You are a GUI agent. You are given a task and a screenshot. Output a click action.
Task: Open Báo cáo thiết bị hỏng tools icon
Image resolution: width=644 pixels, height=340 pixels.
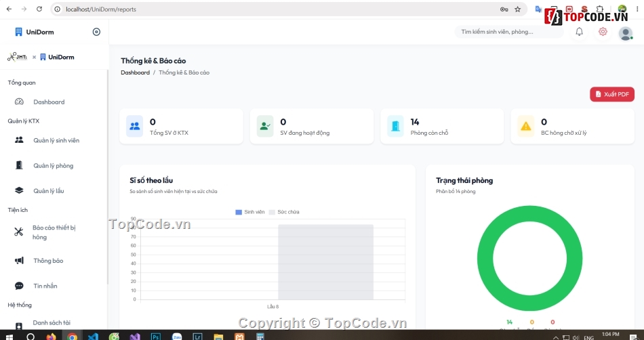coord(19,232)
